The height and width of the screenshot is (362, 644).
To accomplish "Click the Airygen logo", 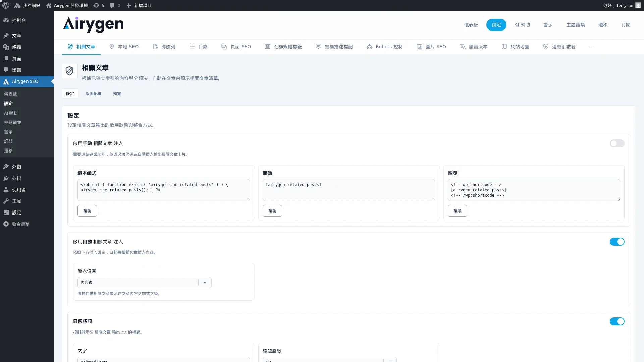I will pyautogui.click(x=93, y=25).
